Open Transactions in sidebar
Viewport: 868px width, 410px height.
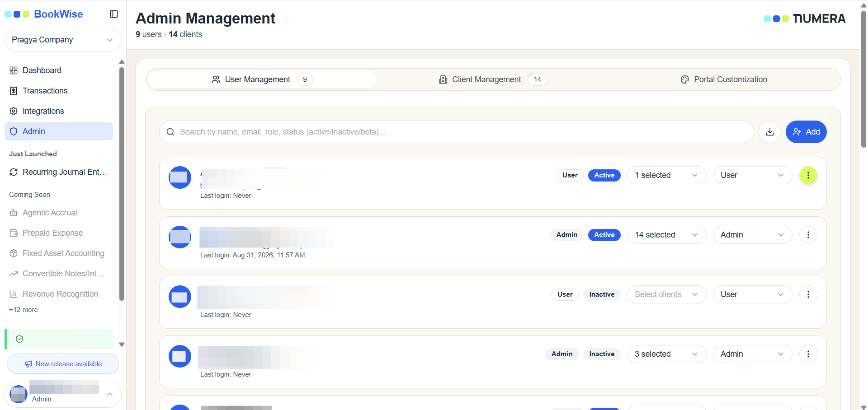point(59,91)
